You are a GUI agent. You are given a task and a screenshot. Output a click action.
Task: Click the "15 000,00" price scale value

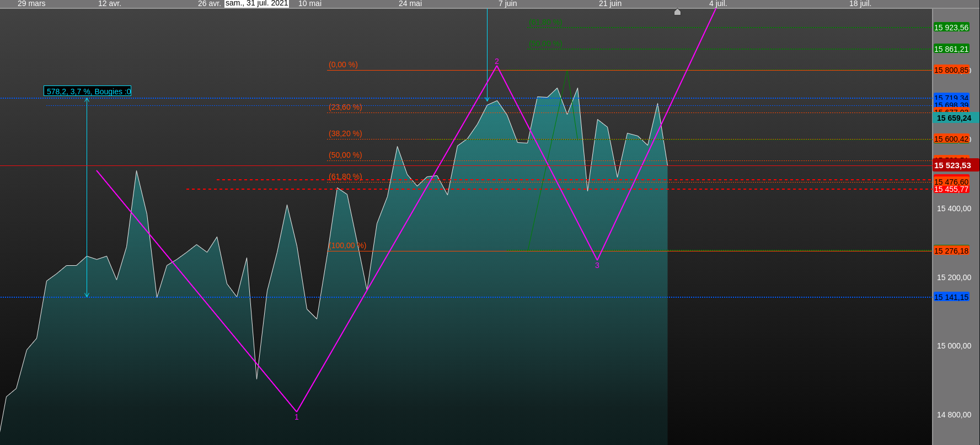pyautogui.click(x=954, y=346)
